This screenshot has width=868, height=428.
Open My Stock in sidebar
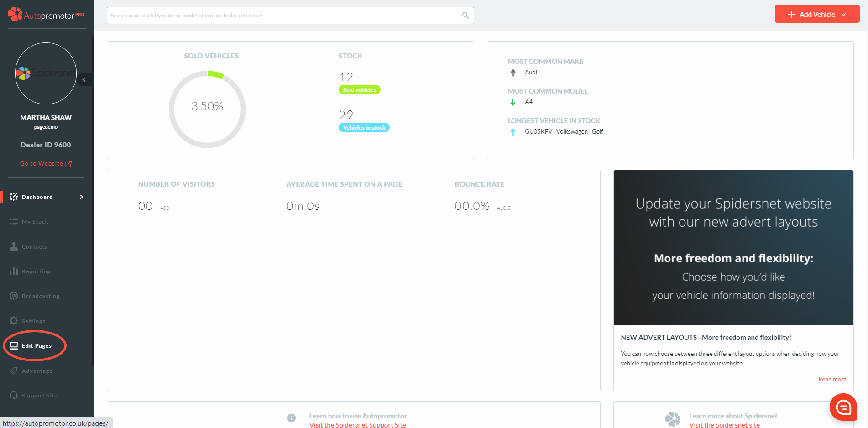tap(35, 222)
